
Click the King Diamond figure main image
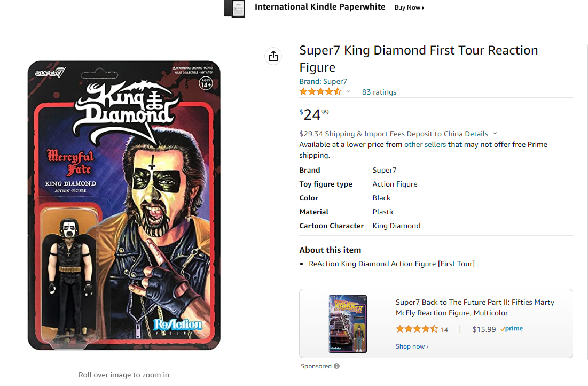(x=124, y=205)
